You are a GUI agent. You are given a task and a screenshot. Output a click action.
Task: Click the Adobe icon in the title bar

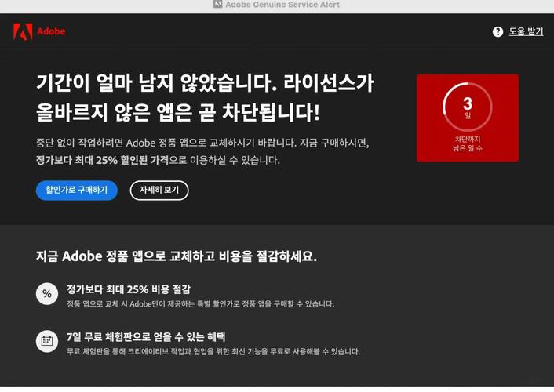click(217, 4)
